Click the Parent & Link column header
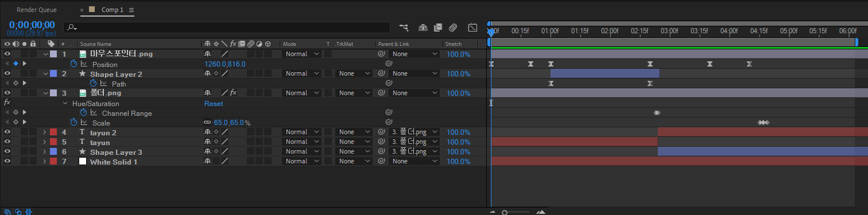Viewport: 868px width, 215px height. pyautogui.click(x=393, y=44)
